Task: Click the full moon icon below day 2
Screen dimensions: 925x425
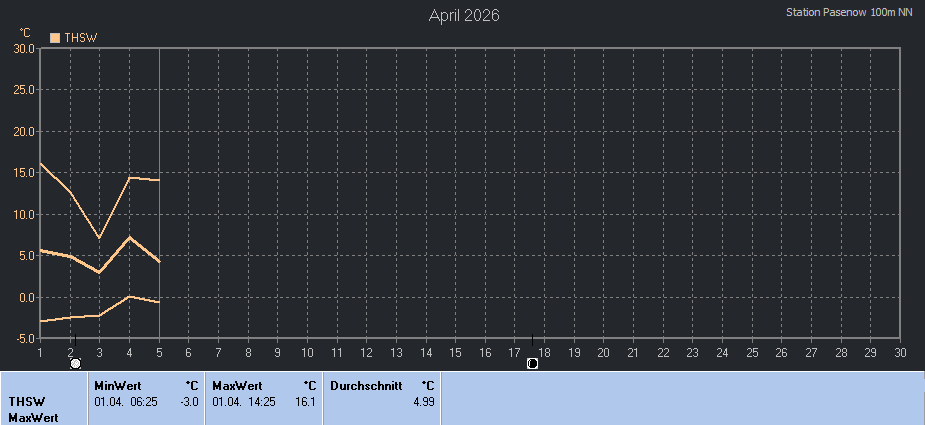Action: click(x=75, y=364)
